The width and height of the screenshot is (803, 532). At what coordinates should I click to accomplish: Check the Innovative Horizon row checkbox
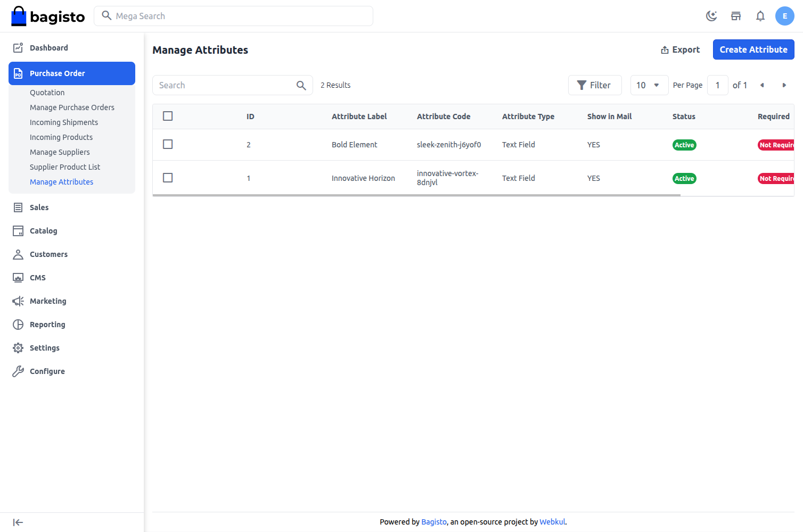(x=168, y=178)
